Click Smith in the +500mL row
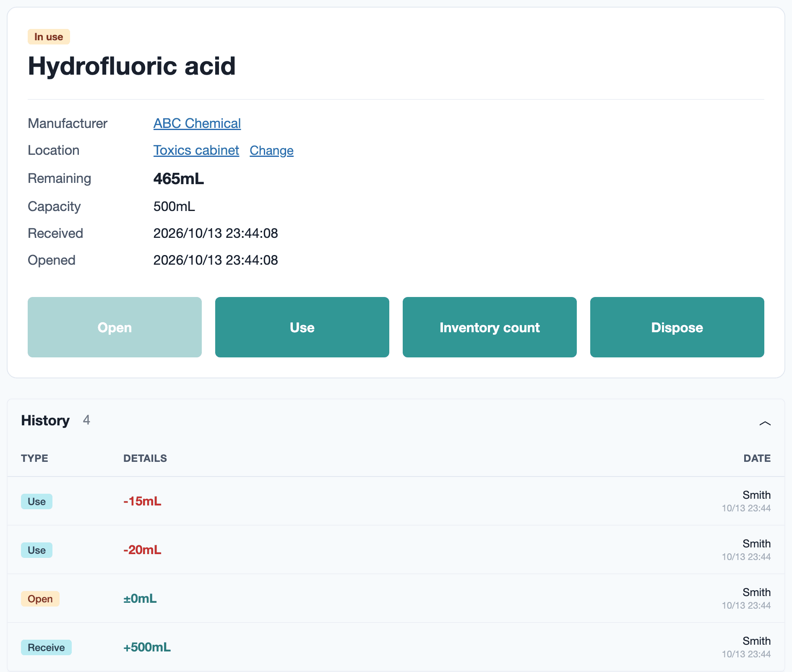The width and height of the screenshot is (792, 672). [x=757, y=641]
